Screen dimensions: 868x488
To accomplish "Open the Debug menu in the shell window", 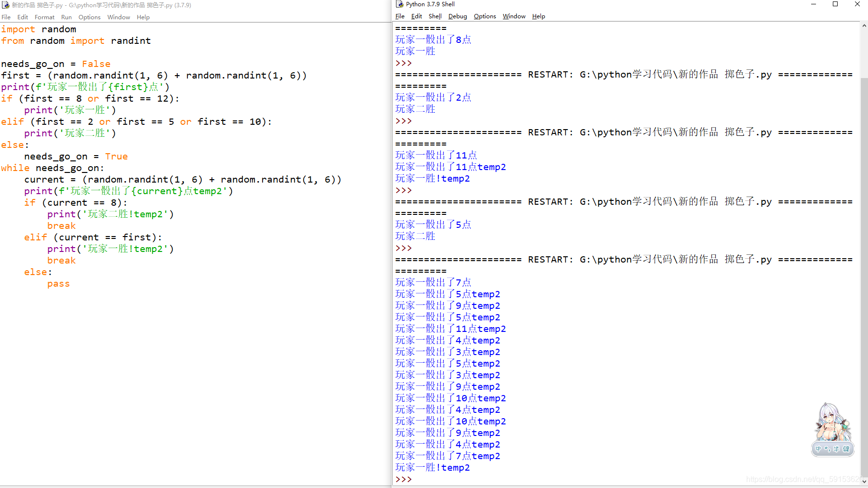I will [x=457, y=16].
